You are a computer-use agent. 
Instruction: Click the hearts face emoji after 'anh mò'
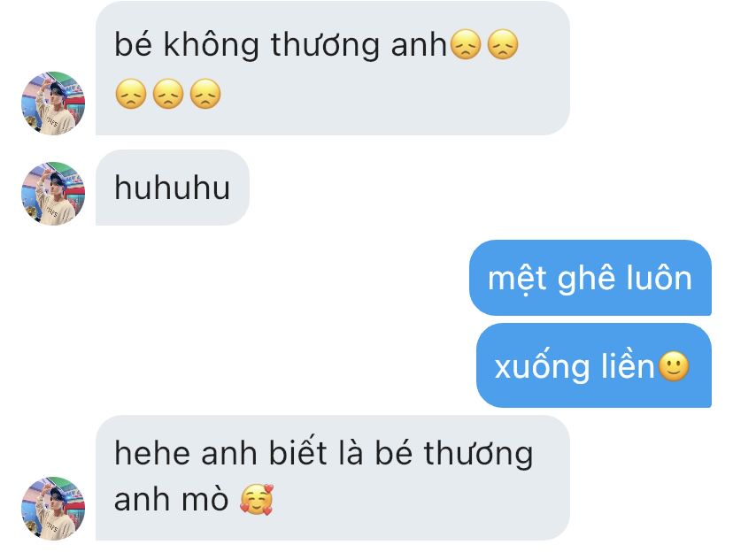[x=256, y=500]
